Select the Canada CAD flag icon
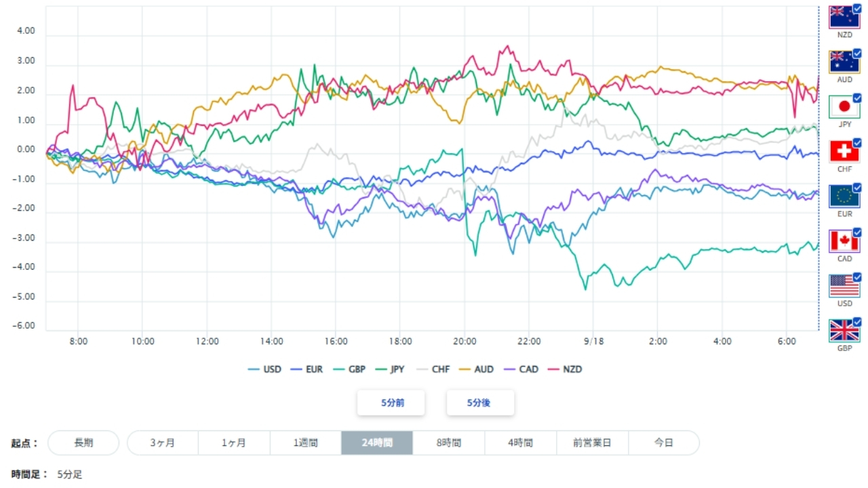Image resolution: width=868 pixels, height=488 pixels. [x=844, y=241]
